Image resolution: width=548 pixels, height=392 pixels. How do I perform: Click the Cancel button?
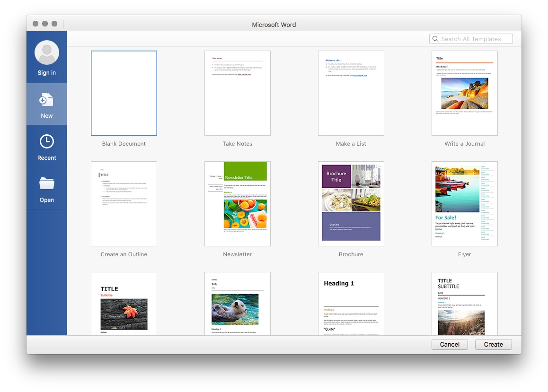pos(450,345)
